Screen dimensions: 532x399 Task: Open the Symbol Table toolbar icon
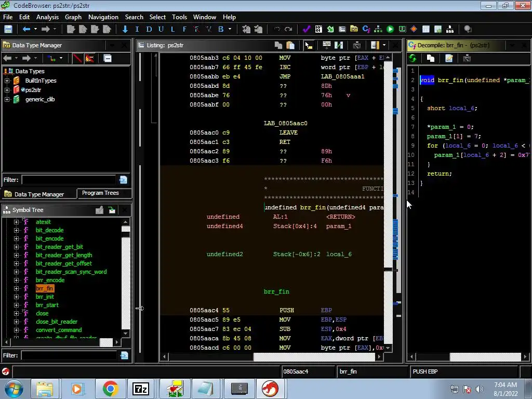pyautogui.click(x=426, y=29)
